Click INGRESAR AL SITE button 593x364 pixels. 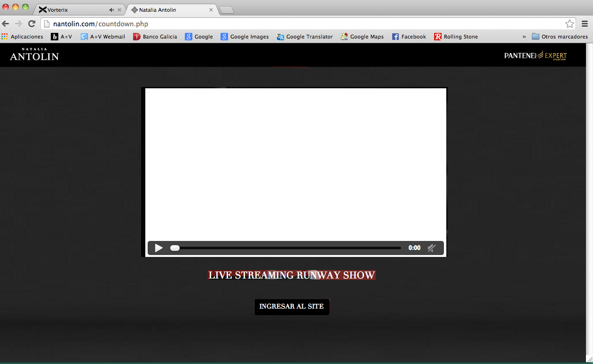tap(292, 307)
